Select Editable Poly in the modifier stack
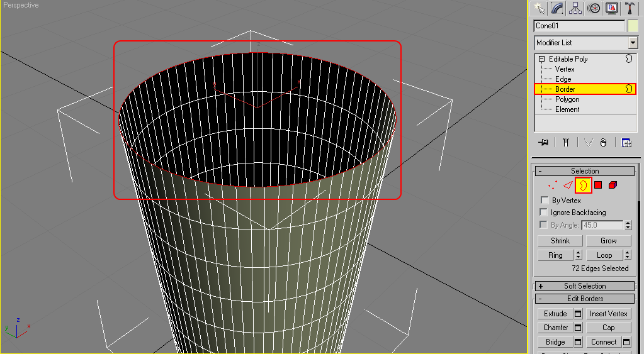The image size is (644, 354). 568,59
